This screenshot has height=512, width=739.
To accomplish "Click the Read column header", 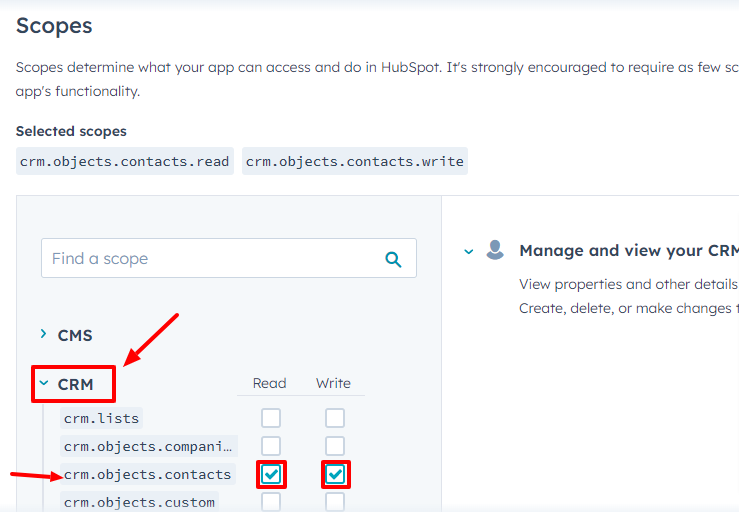I will coord(270,383).
